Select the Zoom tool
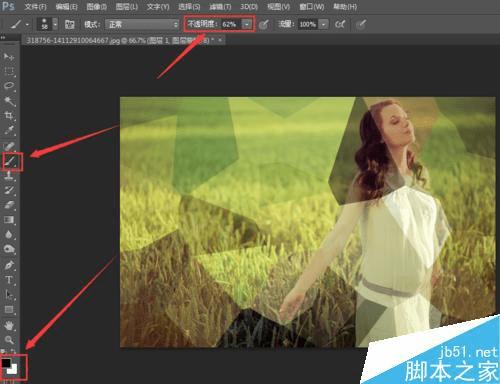 tap(9, 340)
